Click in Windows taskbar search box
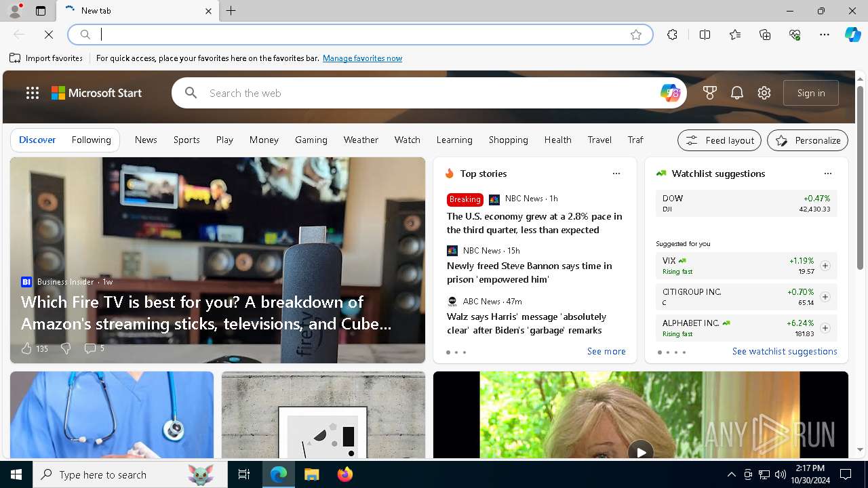 (x=130, y=474)
